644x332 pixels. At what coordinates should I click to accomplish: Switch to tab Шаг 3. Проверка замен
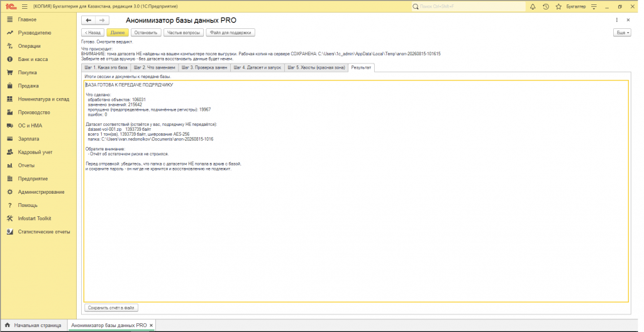click(x=204, y=67)
